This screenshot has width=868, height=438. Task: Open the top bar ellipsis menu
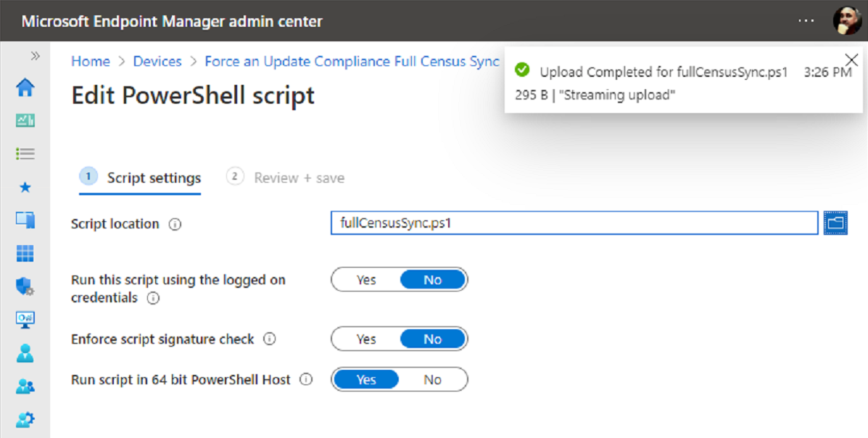pyautogui.click(x=806, y=20)
